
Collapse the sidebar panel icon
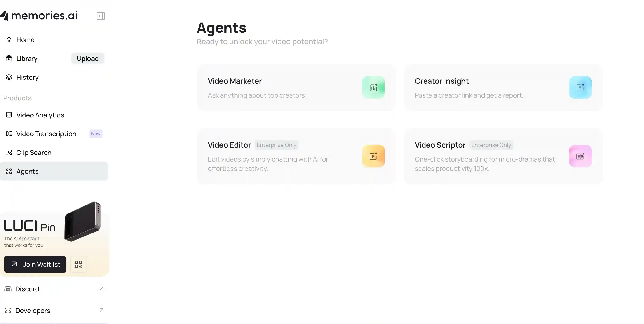point(100,16)
